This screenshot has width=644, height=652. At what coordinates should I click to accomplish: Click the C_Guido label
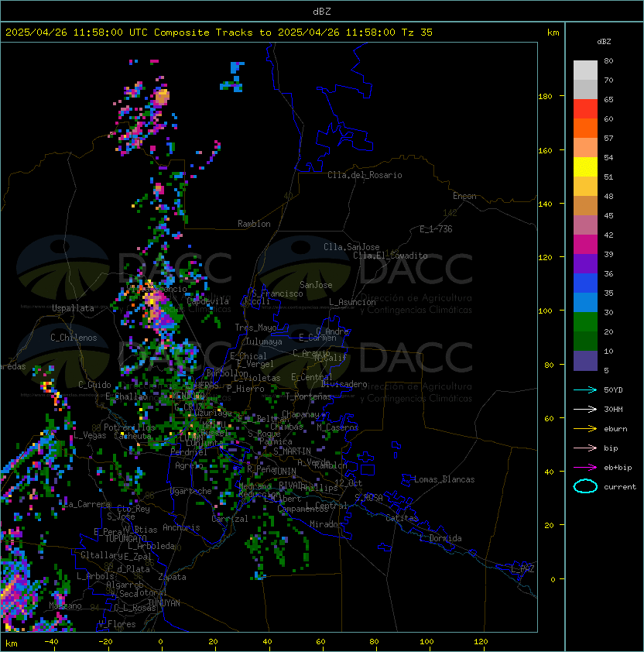[94, 385]
